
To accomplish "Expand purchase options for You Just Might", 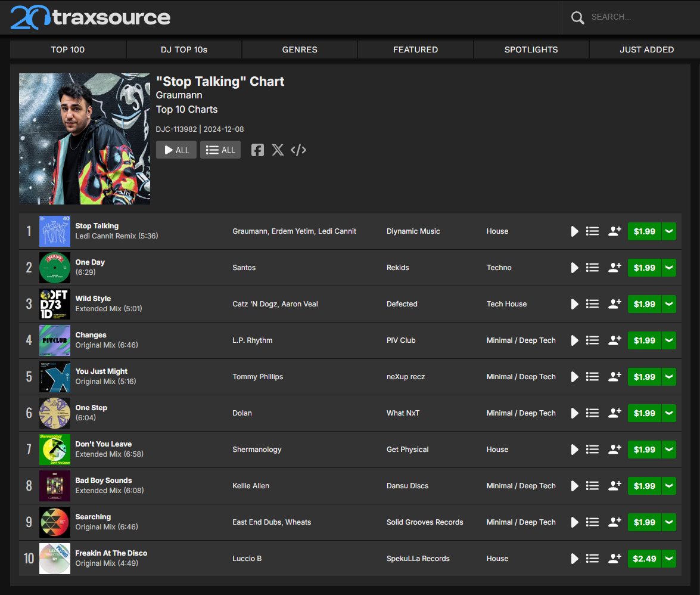I will (669, 377).
